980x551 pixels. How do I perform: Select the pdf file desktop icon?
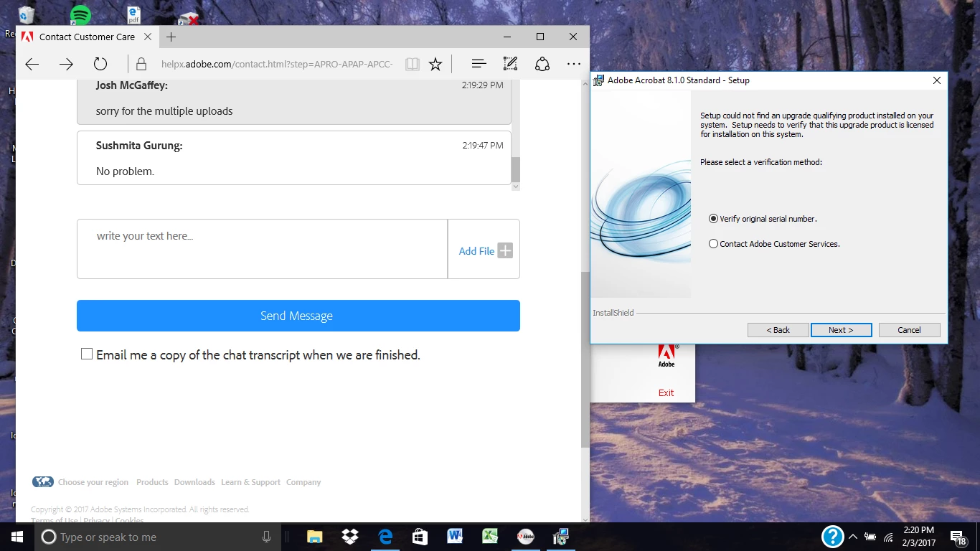[133, 15]
